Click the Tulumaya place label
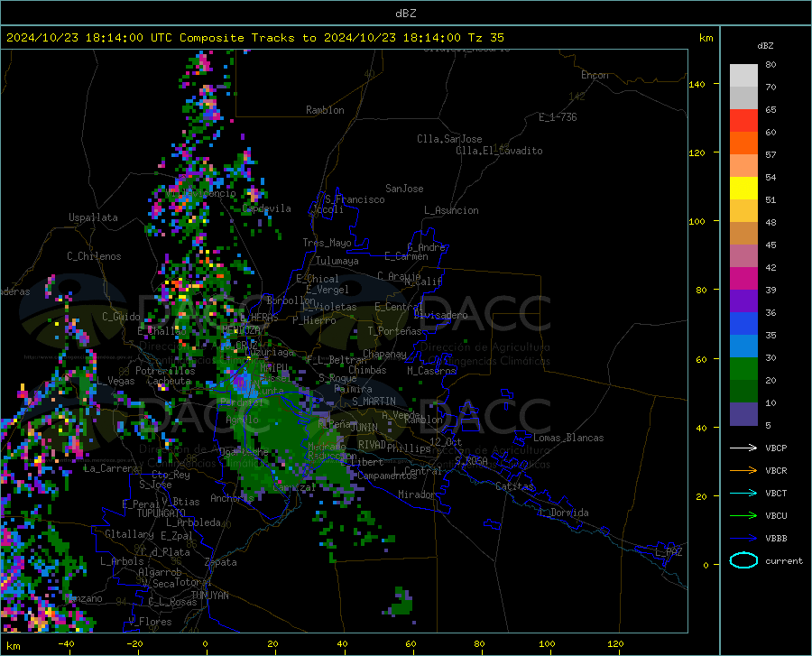Image resolution: width=812 pixels, height=656 pixels. point(337,261)
